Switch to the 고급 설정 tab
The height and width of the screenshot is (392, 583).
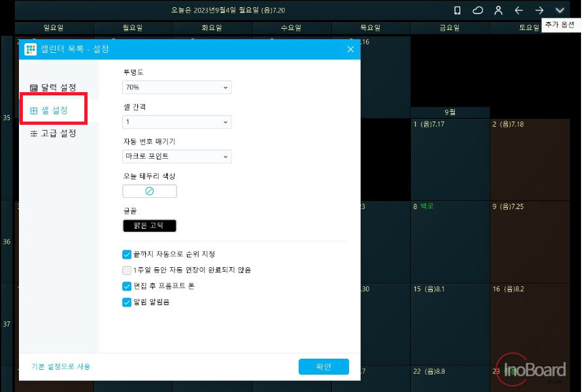[x=53, y=133]
